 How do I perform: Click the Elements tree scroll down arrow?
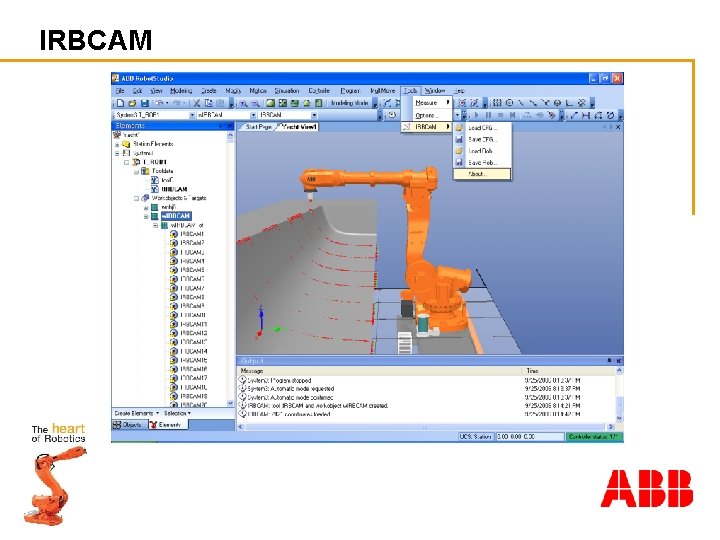(x=231, y=403)
